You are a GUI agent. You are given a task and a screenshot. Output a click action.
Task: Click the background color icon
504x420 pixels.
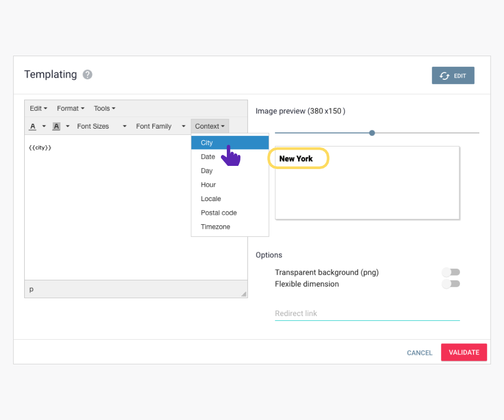pyautogui.click(x=56, y=127)
